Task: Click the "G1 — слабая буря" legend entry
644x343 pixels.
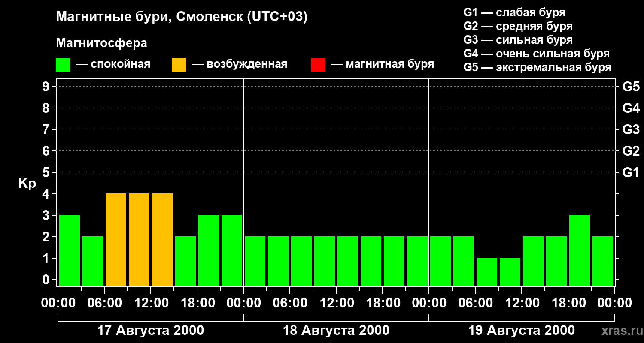Action: (514, 12)
